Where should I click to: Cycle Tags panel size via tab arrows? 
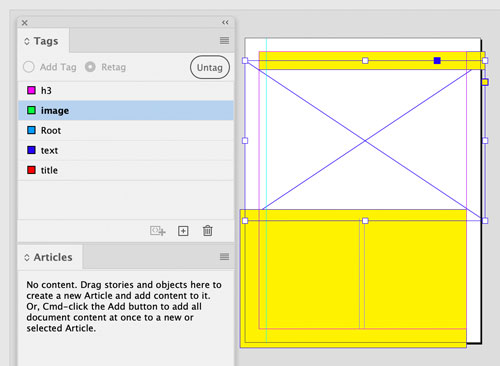pyautogui.click(x=27, y=41)
